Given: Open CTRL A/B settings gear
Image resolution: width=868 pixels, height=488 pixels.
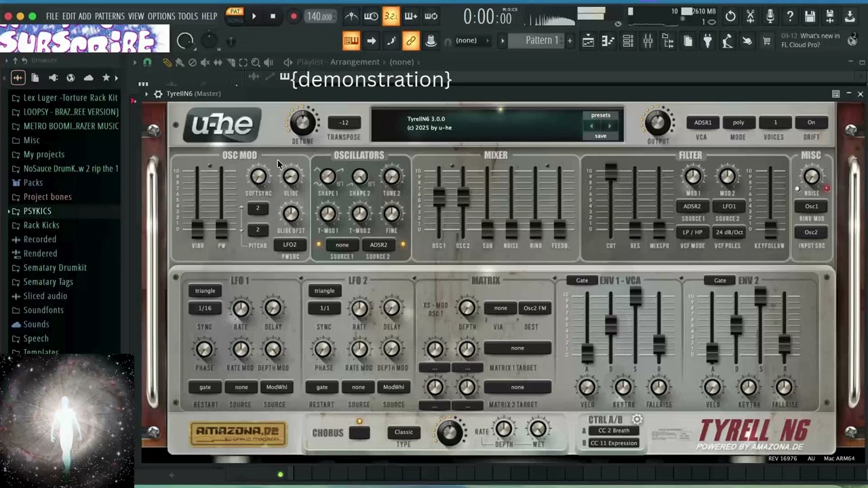Looking at the screenshot, I should click(637, 420).
